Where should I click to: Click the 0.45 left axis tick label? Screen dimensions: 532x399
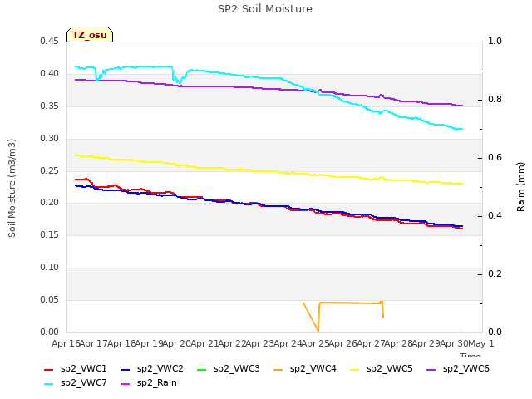click(49, 42)
